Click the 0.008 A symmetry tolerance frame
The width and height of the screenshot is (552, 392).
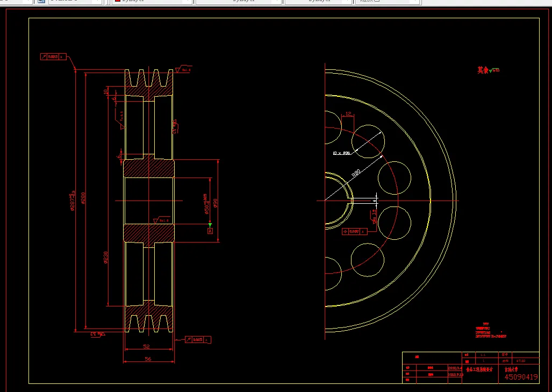click(355, 231)
